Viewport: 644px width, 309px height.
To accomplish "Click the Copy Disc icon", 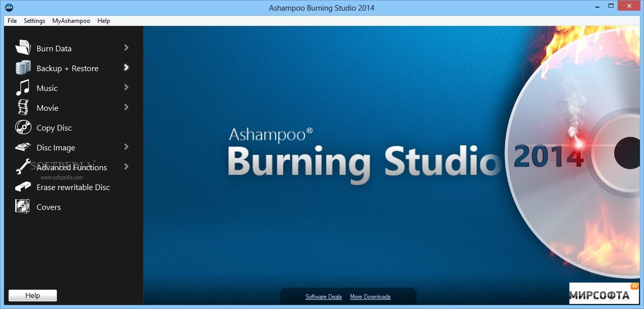I will [x=23, y=127].
